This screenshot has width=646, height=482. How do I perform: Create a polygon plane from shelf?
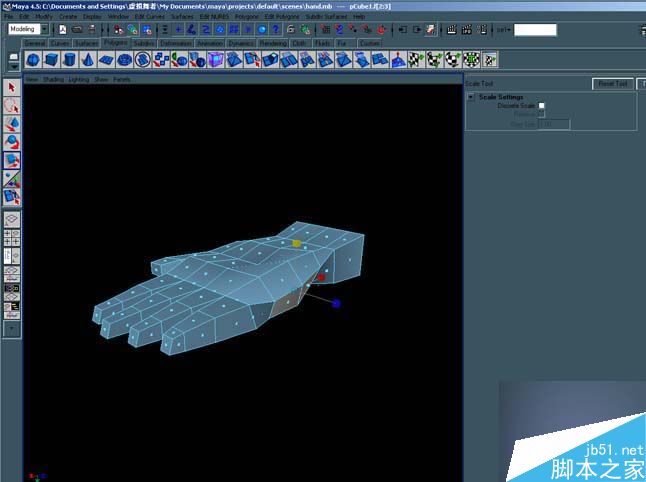106,60
